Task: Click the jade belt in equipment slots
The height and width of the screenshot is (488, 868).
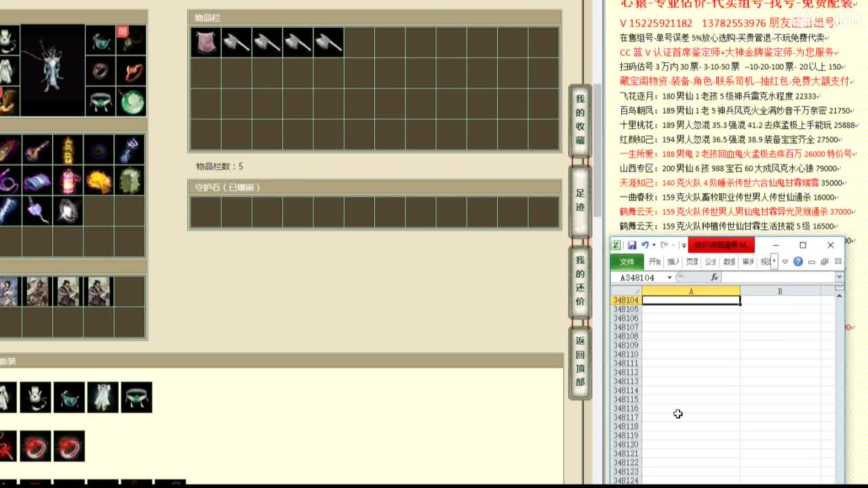Action: pyautogui.click(x=100, y=102)
